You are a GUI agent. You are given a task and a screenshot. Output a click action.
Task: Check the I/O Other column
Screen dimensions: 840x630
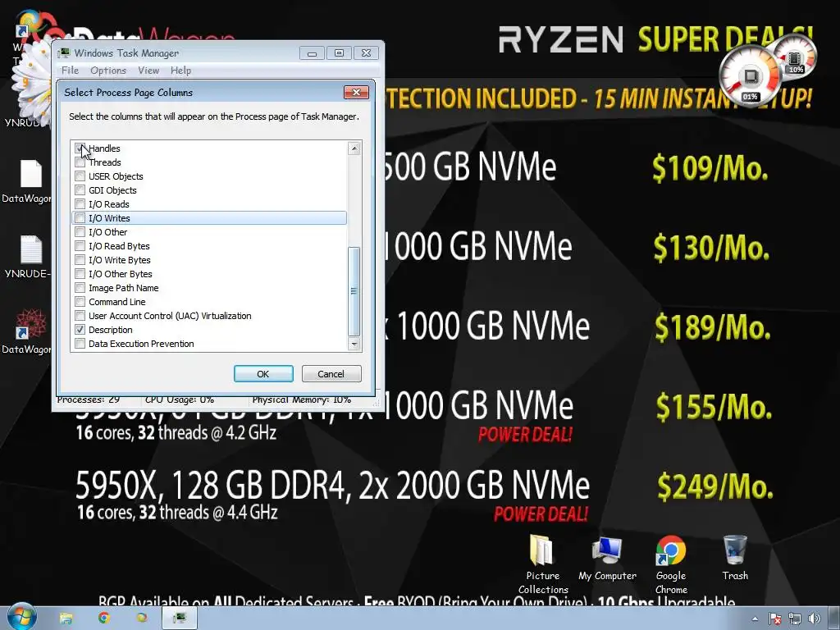[x=80, y=232]
